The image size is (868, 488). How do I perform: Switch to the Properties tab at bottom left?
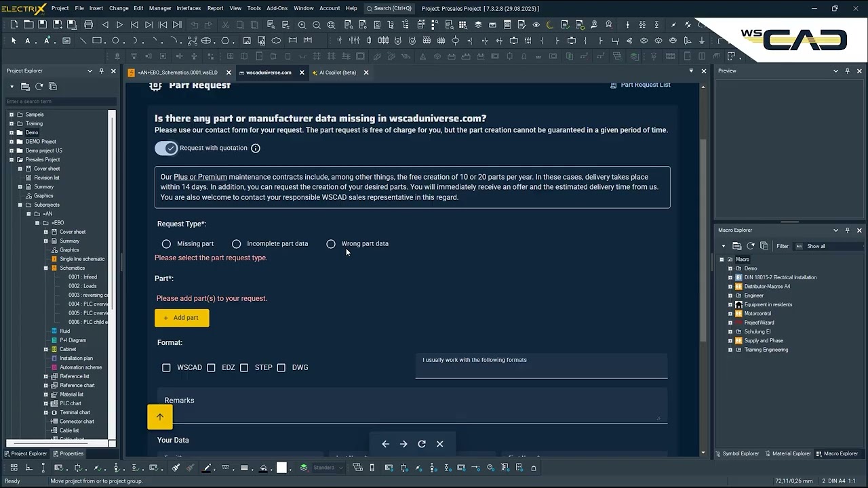pos(68,453)
